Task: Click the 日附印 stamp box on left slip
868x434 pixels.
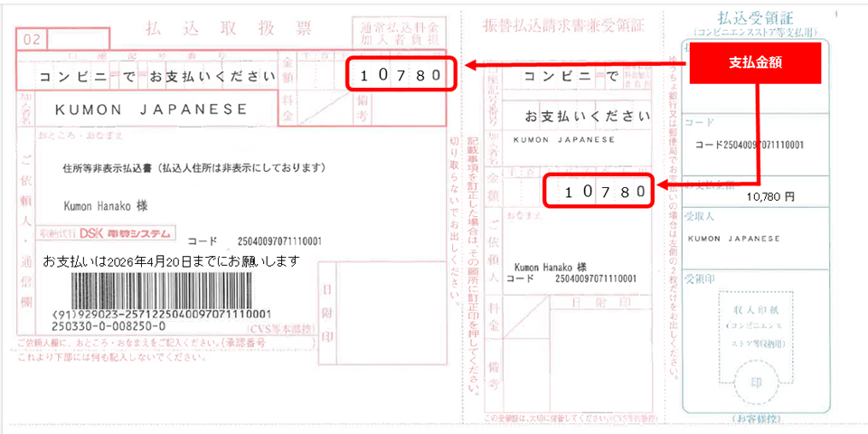Action: click(382, 313)
